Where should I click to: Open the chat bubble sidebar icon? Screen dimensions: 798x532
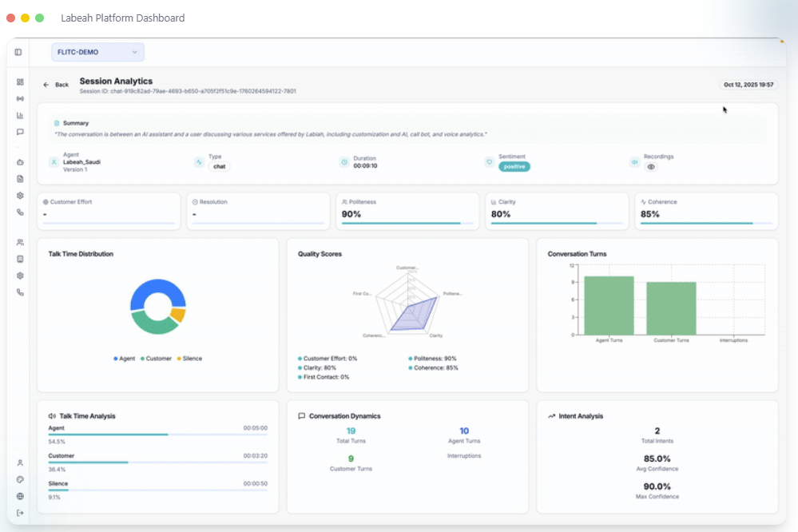pyautogui.click(x=20, y=132)
